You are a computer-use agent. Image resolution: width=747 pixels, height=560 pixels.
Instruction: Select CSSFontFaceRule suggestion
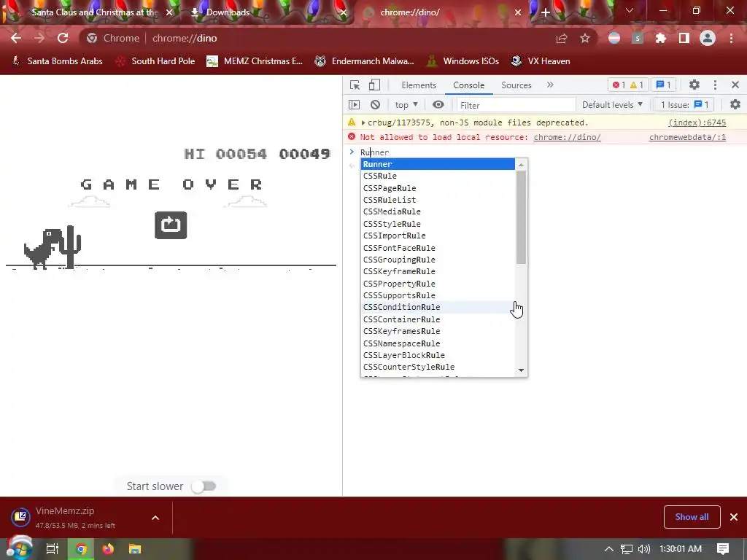[438, 248]
